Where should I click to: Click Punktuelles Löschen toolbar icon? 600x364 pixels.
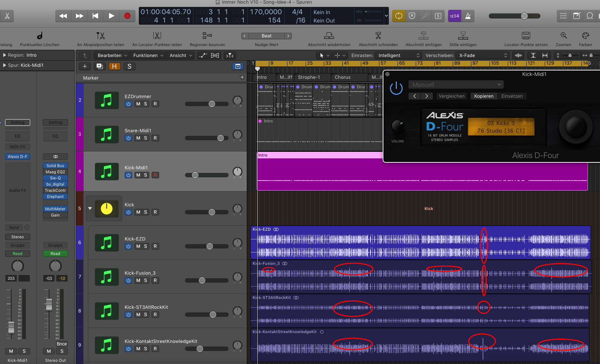tap(40, 36)
